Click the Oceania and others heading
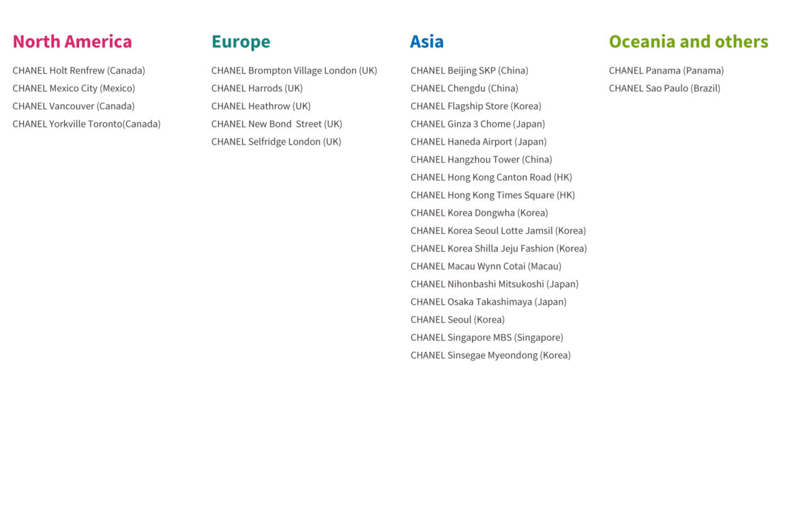Viewport: 798px width, 532px height. pyautogui.click(x=688, y=42)
